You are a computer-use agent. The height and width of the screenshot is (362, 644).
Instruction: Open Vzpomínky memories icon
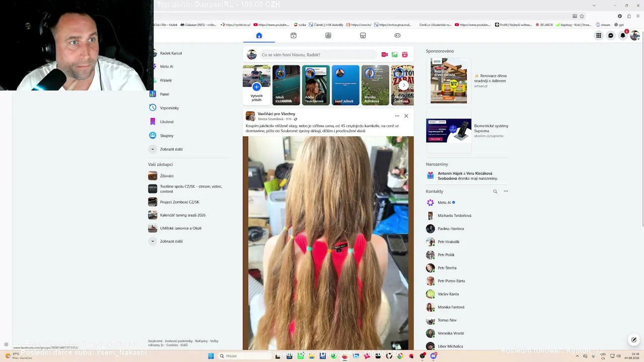click(153, 108)
